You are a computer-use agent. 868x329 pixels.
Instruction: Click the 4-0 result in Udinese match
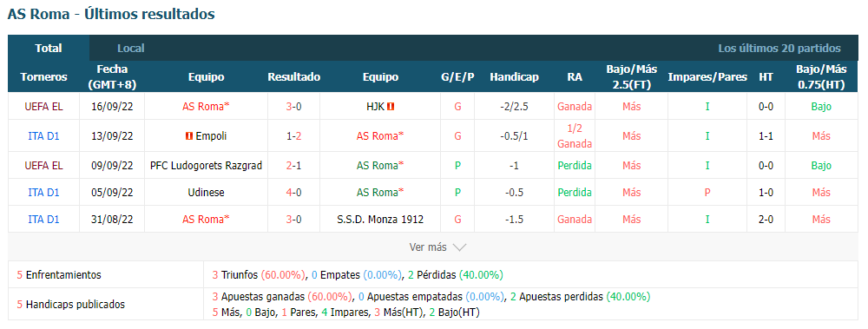click(294, 192)
